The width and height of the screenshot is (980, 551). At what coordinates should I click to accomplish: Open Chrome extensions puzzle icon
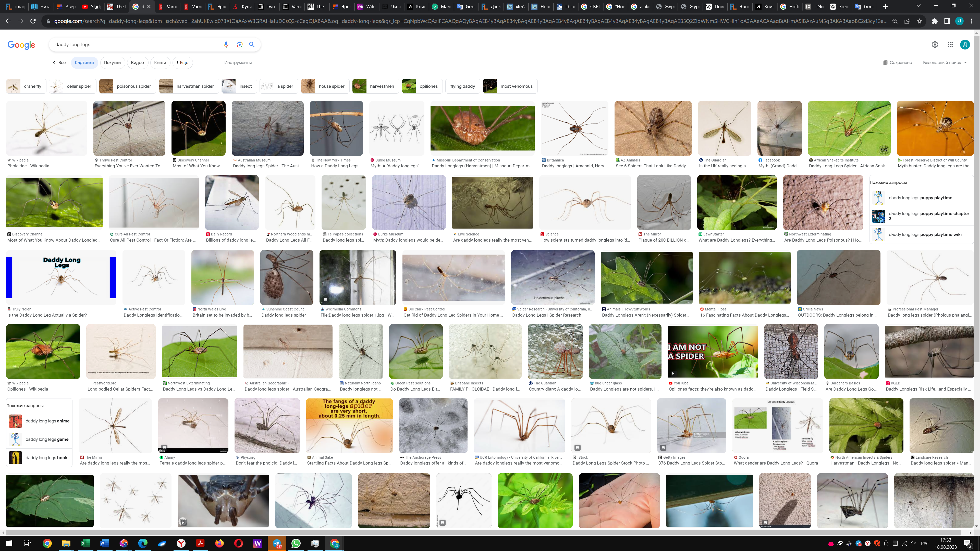[x=935, y=21]
